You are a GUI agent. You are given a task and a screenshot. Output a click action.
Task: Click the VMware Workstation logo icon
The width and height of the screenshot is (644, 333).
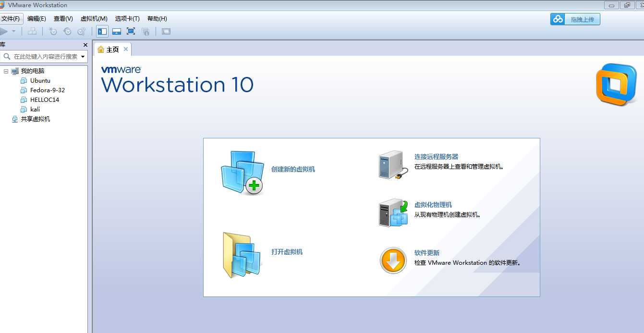point(617,85)
